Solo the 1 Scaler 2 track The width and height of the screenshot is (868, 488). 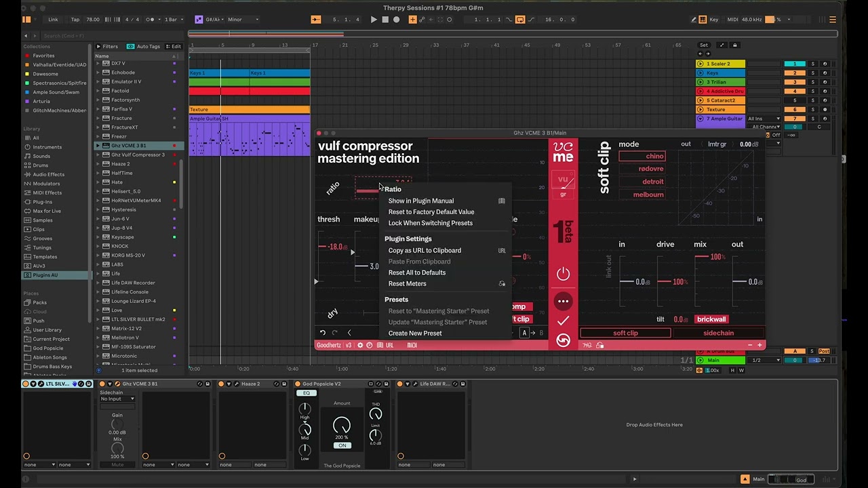click(812, 64)
